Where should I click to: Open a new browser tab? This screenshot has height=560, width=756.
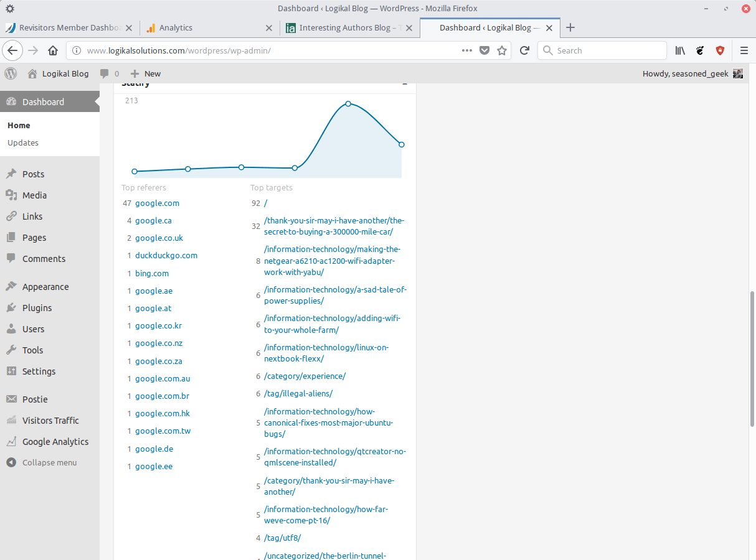[570, 27]
